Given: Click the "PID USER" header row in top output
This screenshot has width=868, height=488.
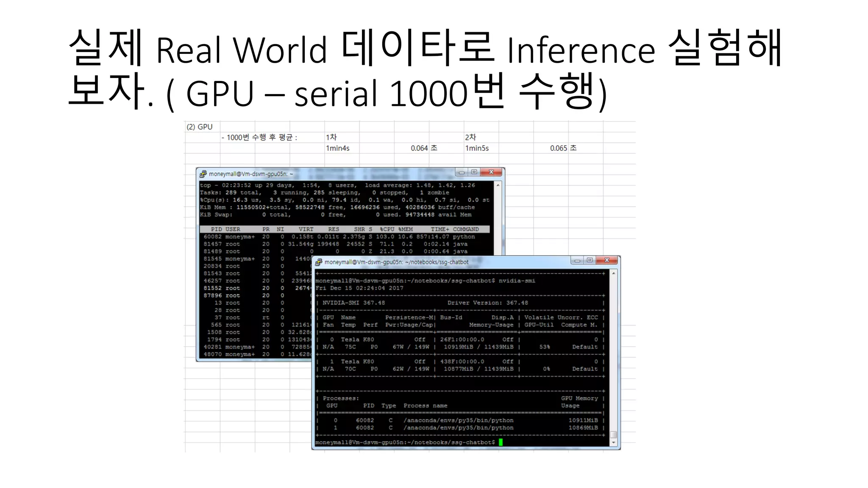Looking at the screenshot, I should [345, 229].
